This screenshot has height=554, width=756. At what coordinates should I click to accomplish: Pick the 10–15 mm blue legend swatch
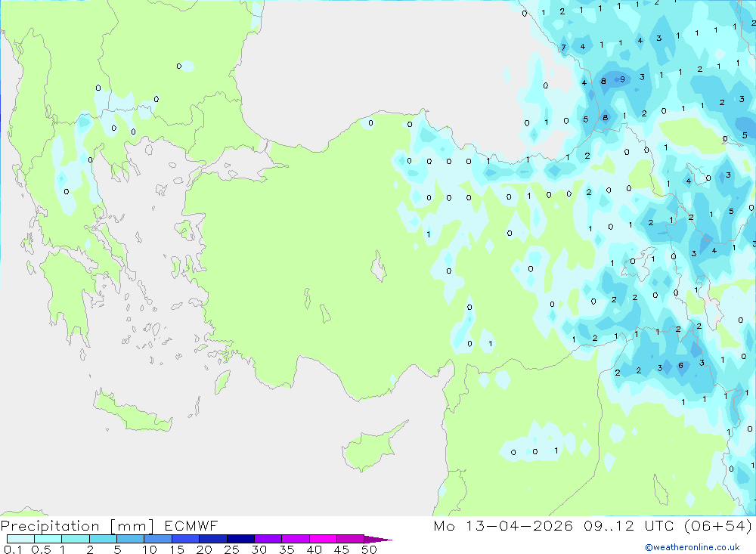point(158,539)
